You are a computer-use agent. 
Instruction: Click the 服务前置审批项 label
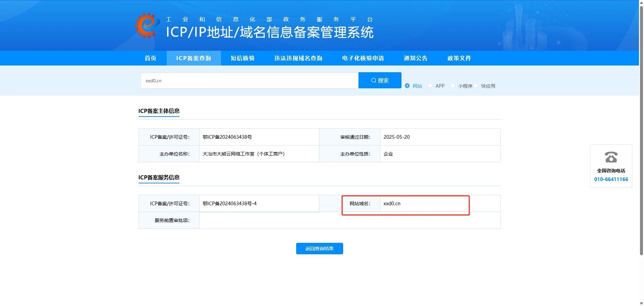pyautogui.click(x=172, y=220)
